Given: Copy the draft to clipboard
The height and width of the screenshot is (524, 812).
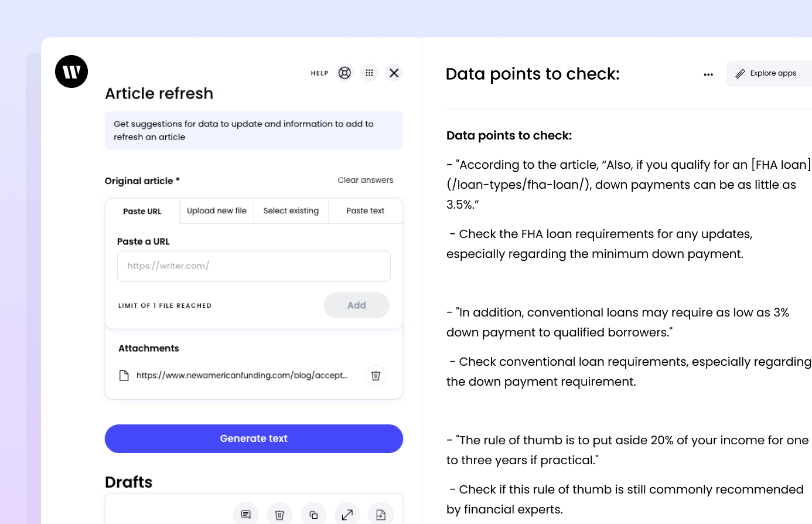Looking at the screenshot, I should pos(313,513).
